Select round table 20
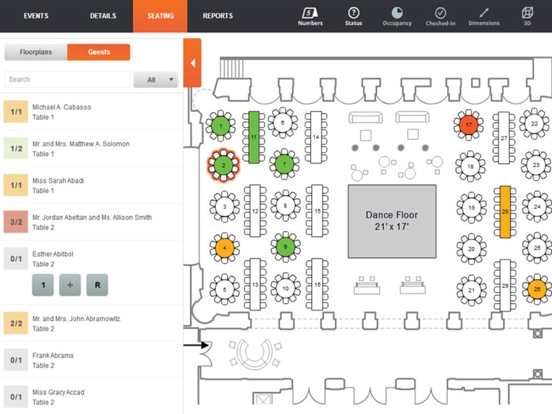 [x=471, y=249]
